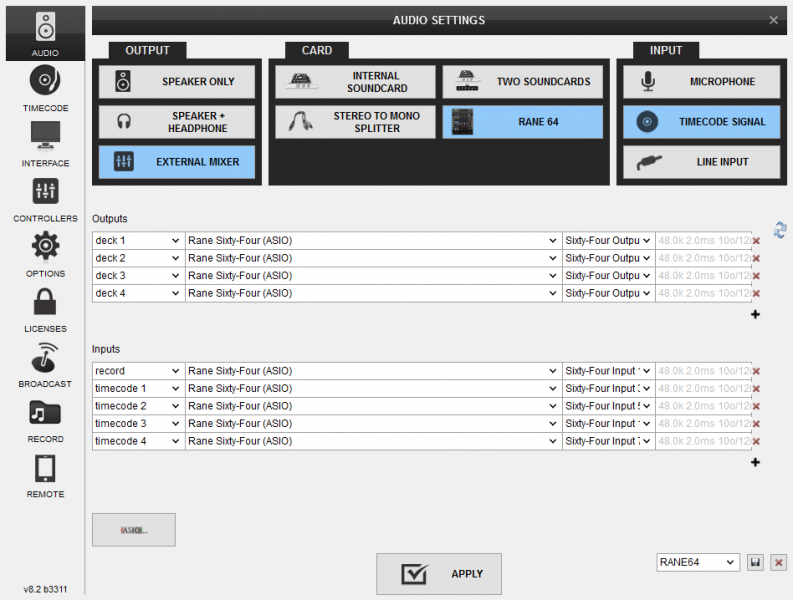This screenshot has height=600, width=793.
Task: Open the Options gear page
Action: (x=45, y=254)
